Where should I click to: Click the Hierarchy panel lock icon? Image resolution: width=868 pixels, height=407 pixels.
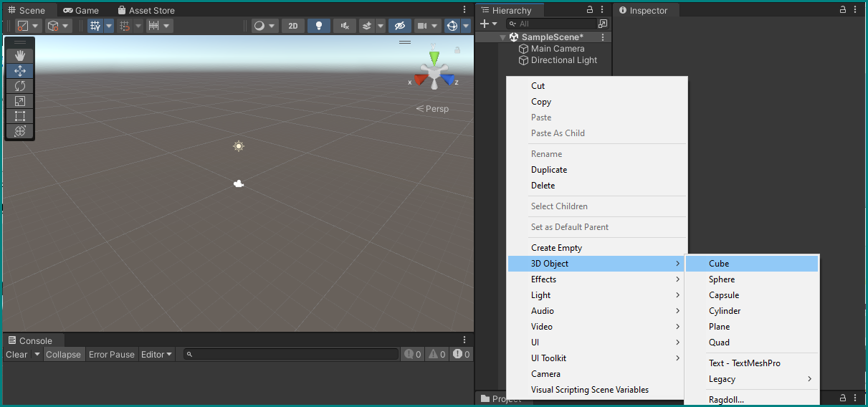(x=590, y=10)
